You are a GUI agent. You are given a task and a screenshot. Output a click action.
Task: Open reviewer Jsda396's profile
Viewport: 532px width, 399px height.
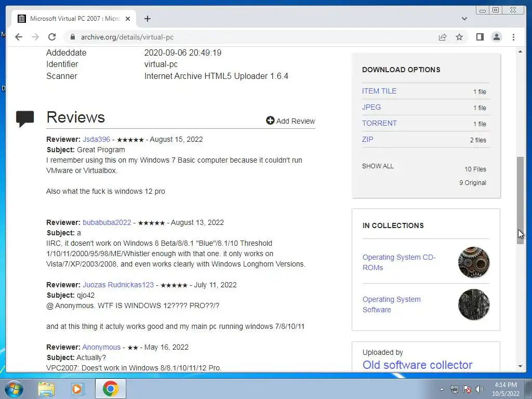click(x=96, y=139)
